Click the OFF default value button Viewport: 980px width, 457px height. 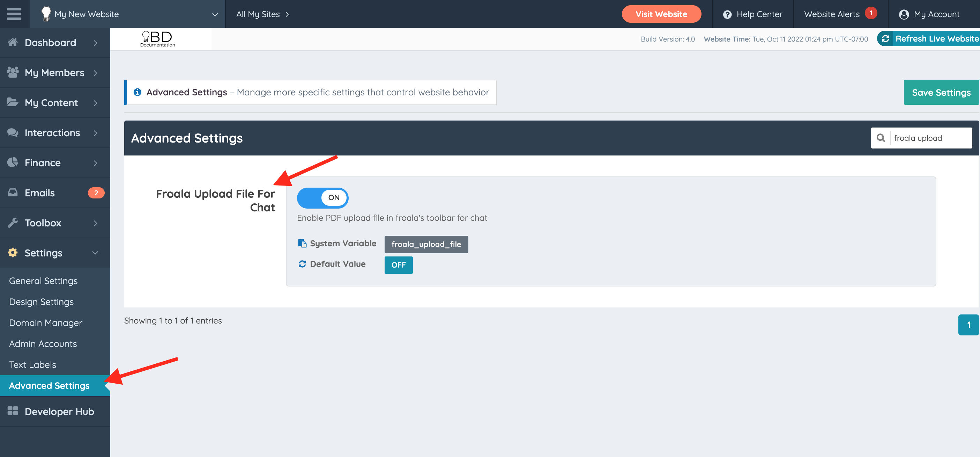click(x=398, y=265)
